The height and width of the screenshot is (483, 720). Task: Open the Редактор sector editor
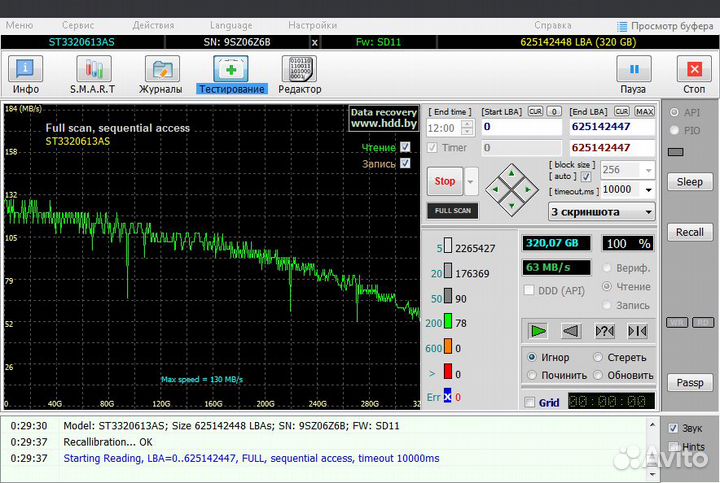pyautogui.click(x=300, y=70)
